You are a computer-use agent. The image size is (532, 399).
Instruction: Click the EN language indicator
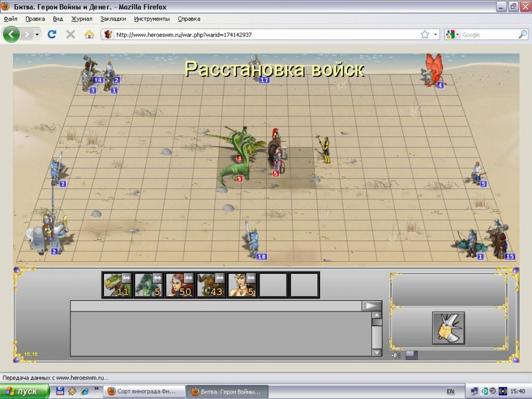450,391
